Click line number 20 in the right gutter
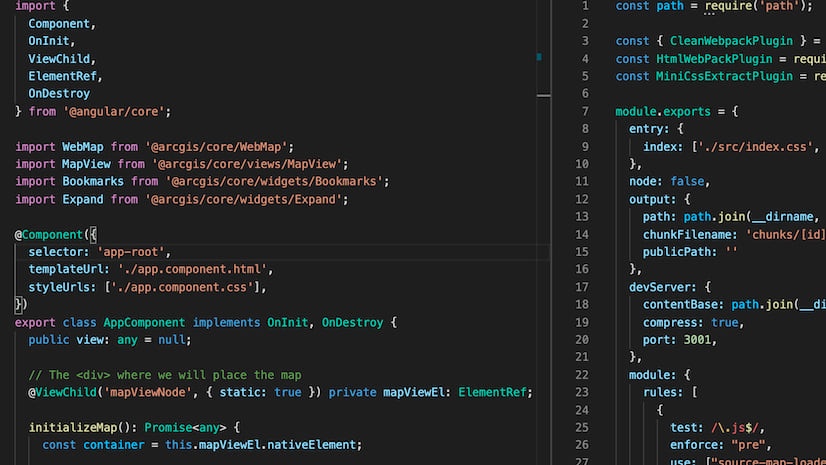The height and width of the screenshot is (465, 826). [582, 340]
